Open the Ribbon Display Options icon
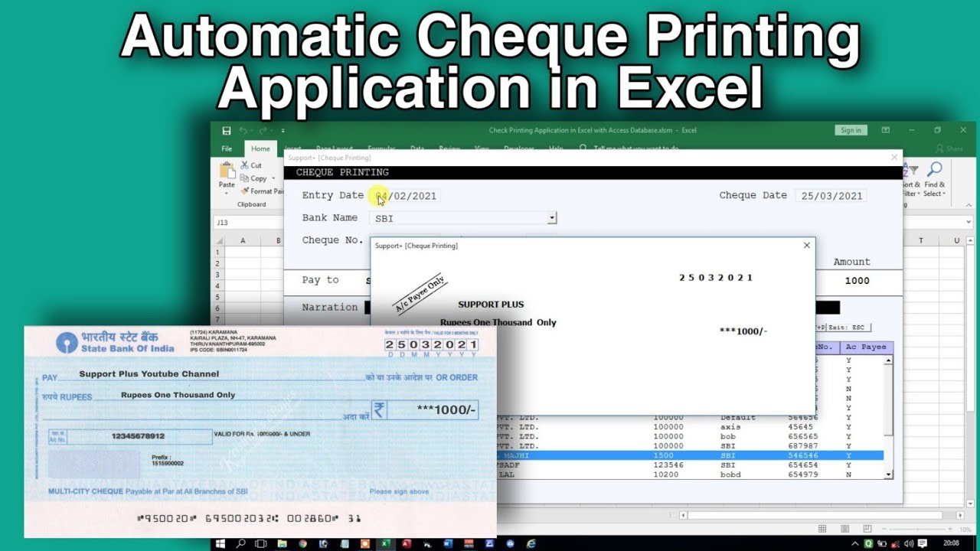Screen dimensions: 980x551 click(886, 130)
